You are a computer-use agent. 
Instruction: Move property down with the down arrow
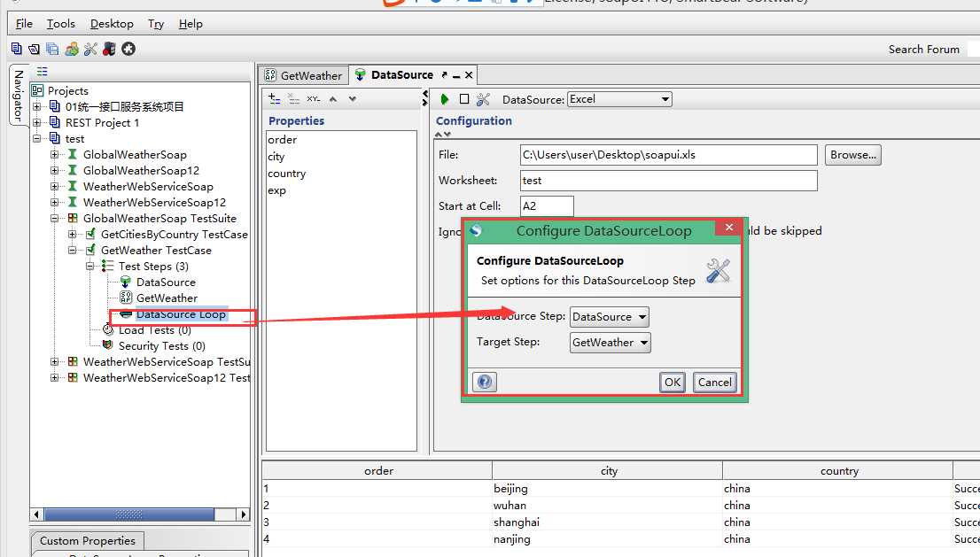click(353, 98)
